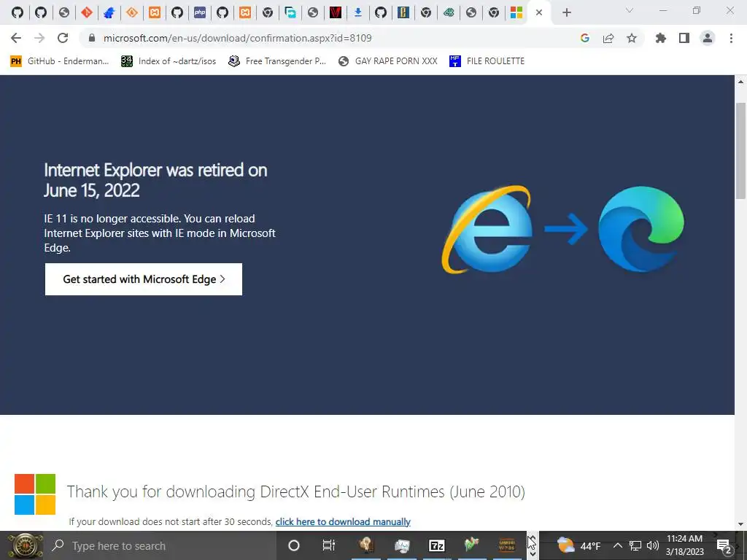Open the Chrome profile avatar menu
This screenshot has height=560, width=747.
(708, 38)
